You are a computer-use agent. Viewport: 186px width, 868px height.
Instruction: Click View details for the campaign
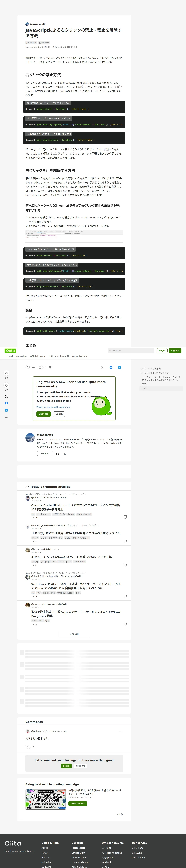point(77,804)
